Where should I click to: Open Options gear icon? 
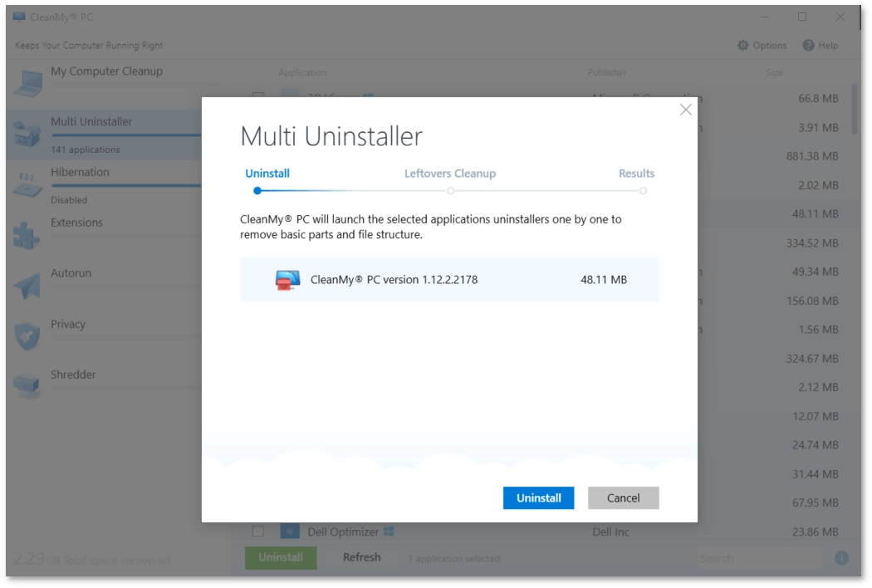click(743, 45)
